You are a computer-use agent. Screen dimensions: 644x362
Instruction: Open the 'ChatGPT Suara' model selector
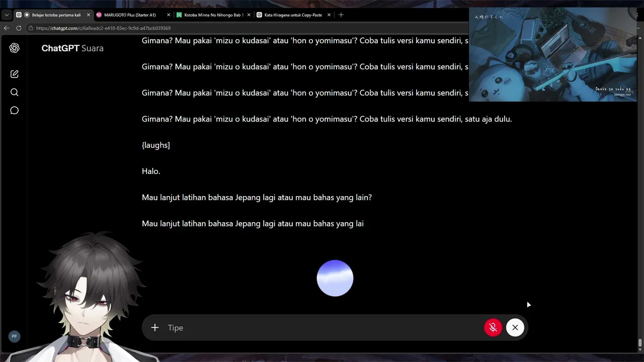click(x=72, y=48)
